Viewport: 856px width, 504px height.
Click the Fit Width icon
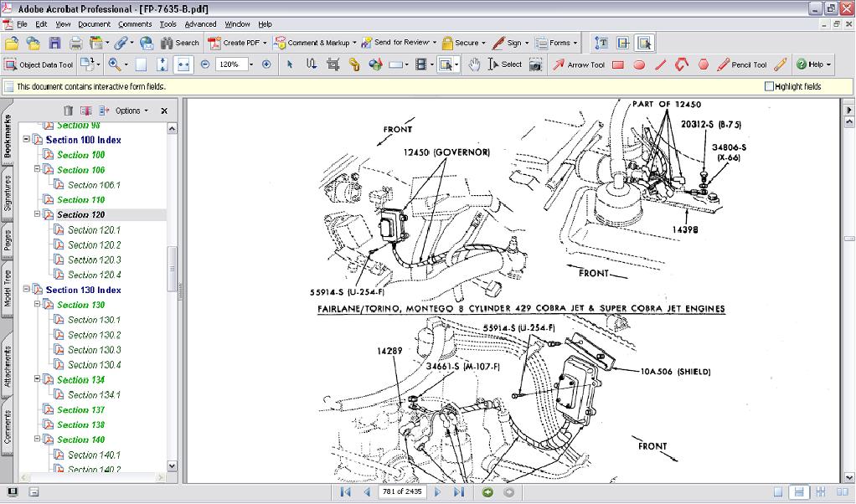(x=183, y=64)
